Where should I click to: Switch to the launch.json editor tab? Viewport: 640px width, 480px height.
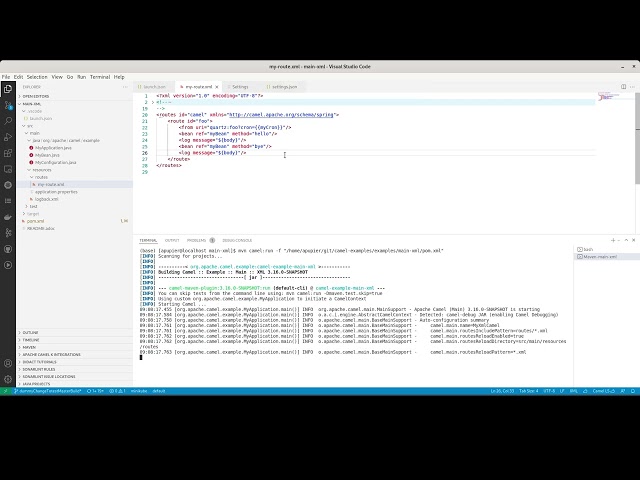[x=154, y=87]
